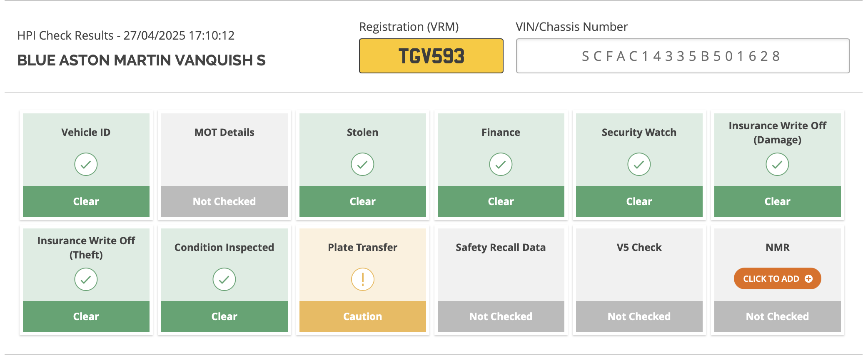Viewport: 868px width, 356px height.
Task: Click the Safety Recall Data card title
Action: pos(501,247)
